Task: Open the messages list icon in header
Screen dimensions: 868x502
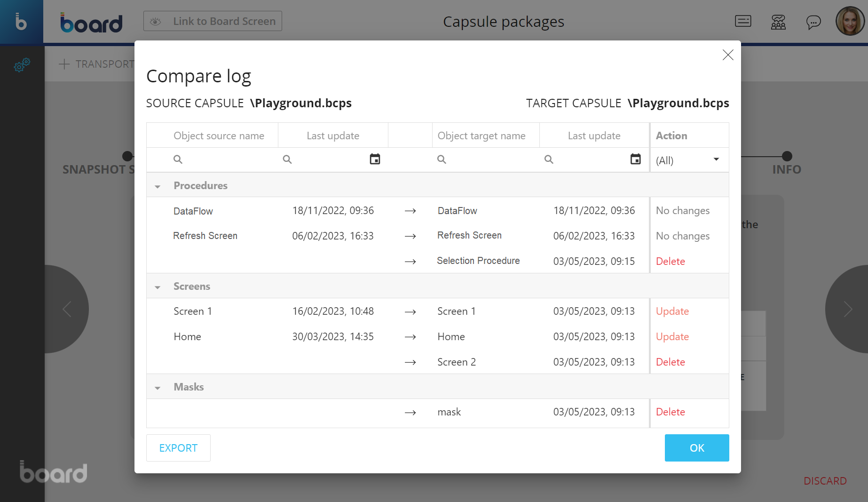Action: 743,21
